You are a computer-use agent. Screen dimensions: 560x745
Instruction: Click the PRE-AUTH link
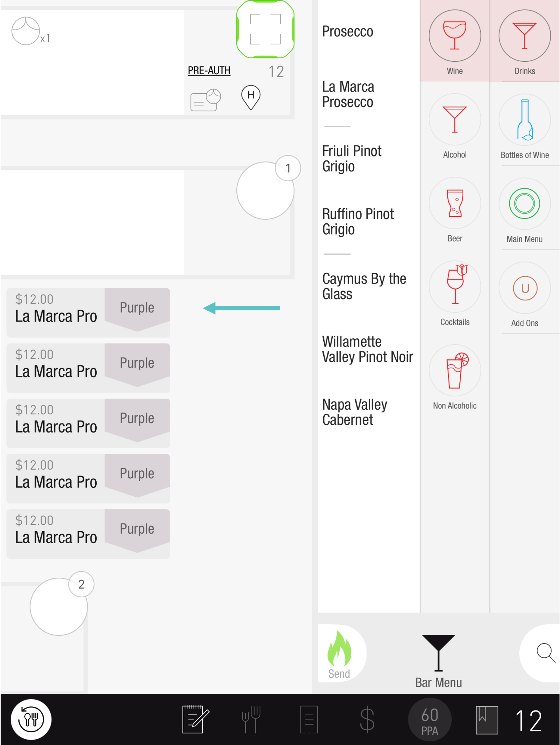tap(209, 71)
